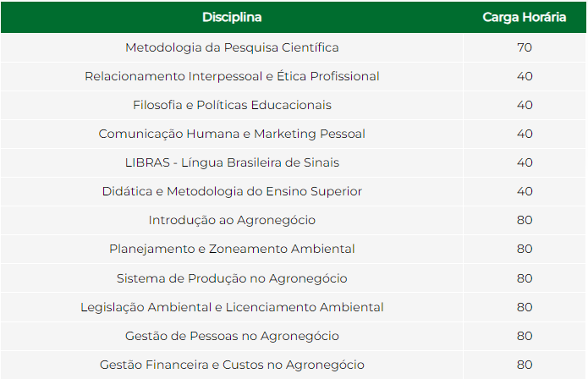Click LIBRAS - Língua Brasileira de Sinais
Screen dimensions: 588x379
click(x=232, y=162)
